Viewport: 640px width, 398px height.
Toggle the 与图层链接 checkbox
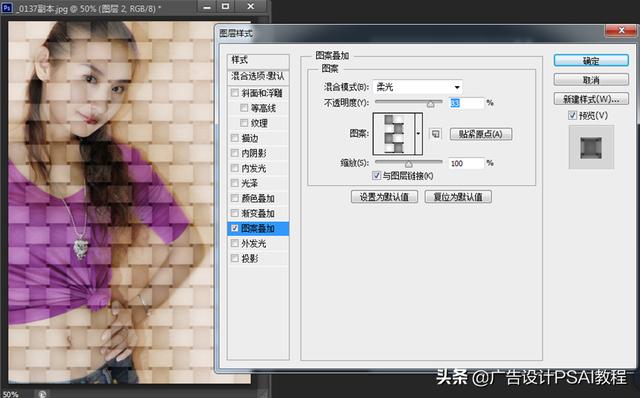[376, 176]
